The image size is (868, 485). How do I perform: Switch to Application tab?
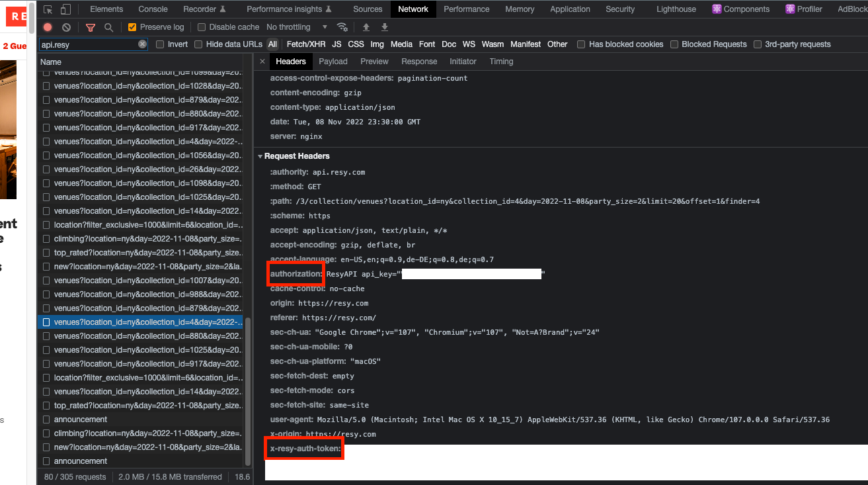click(570, 9)
